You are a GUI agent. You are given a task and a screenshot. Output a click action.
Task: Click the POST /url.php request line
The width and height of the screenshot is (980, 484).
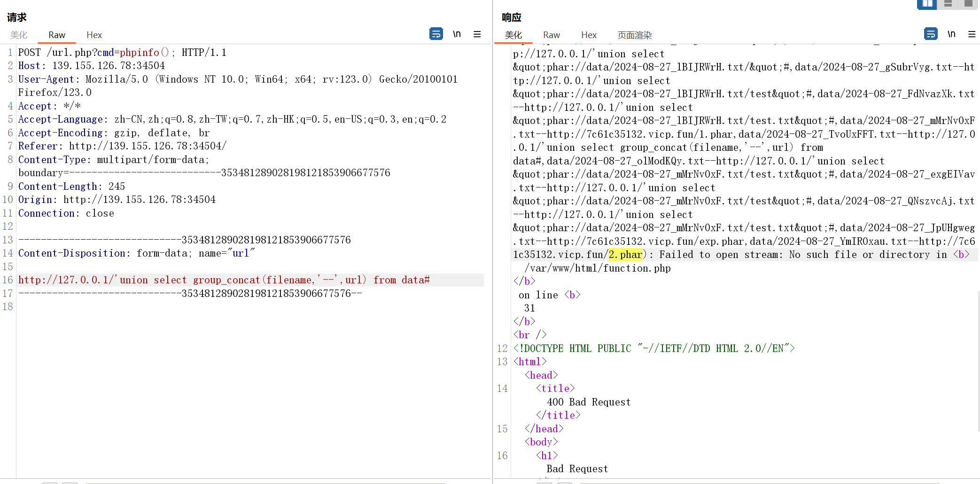click(122, 53)
